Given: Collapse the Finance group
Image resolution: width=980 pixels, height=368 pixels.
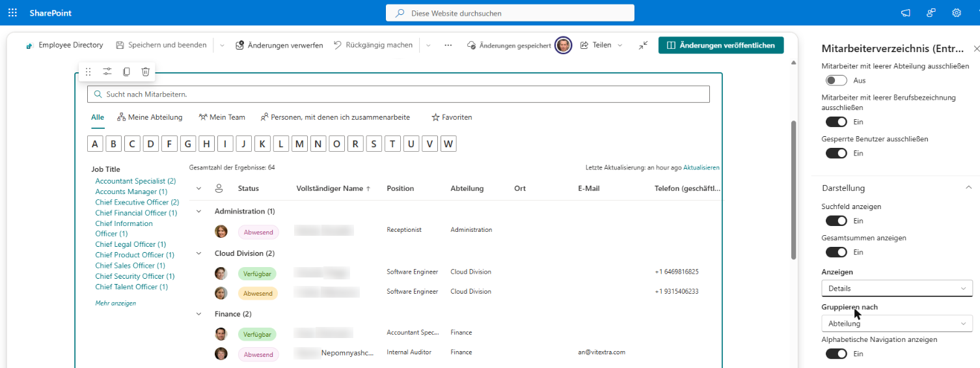Looking at the screenshot, I should click(199, 314).
